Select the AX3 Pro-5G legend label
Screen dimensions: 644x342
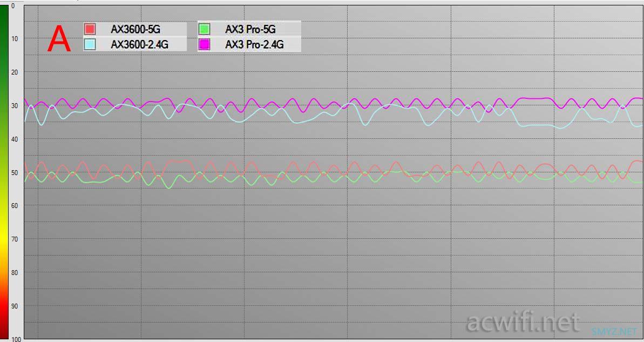(x=250, y=29)
